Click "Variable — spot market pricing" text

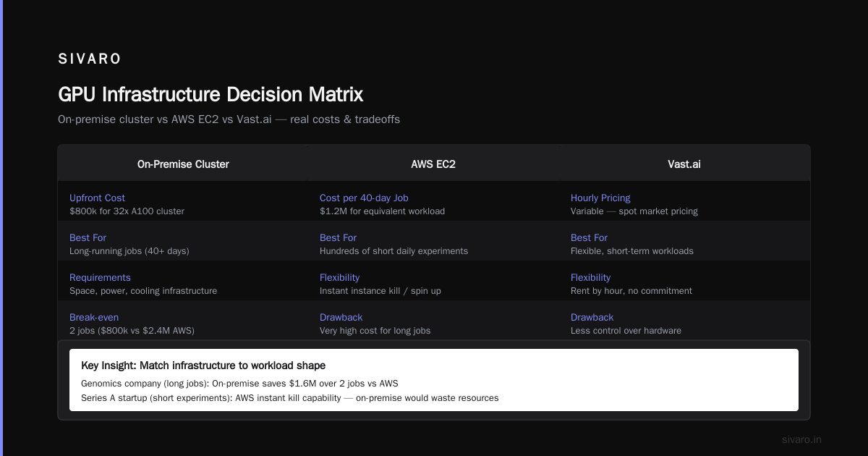[x=634, y=211]
